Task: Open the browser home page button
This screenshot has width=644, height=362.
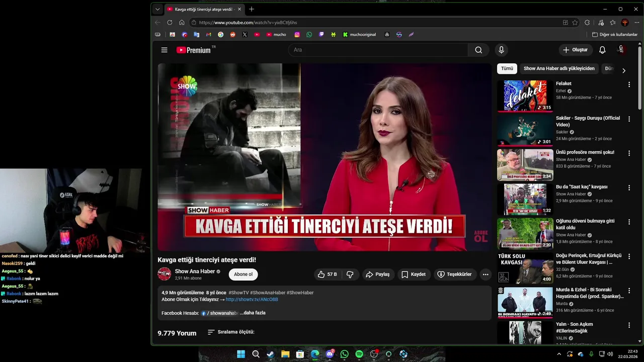Action: click(182, 23)
